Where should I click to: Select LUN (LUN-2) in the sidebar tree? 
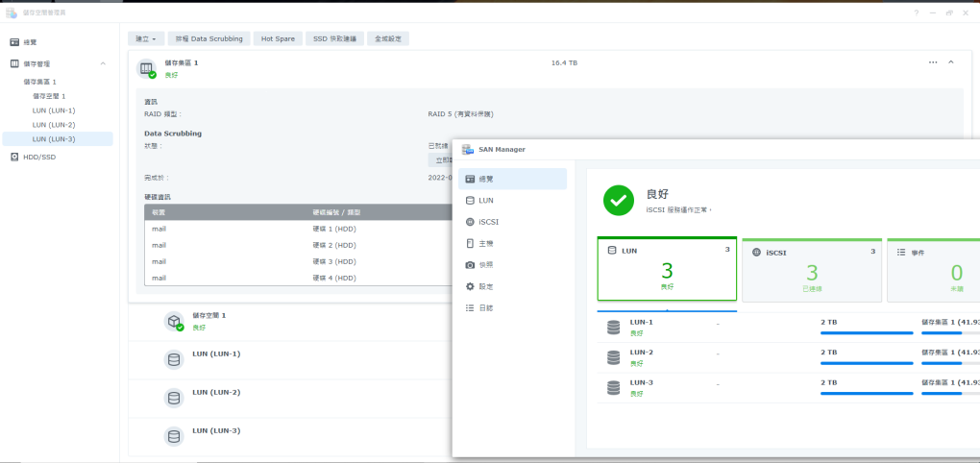click(x=54, y=125)
